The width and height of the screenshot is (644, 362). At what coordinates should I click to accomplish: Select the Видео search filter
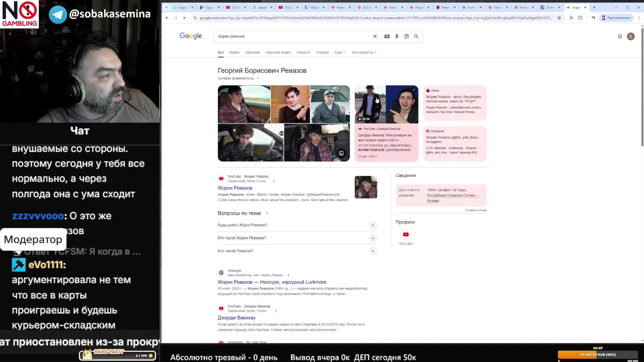[234, 52]
